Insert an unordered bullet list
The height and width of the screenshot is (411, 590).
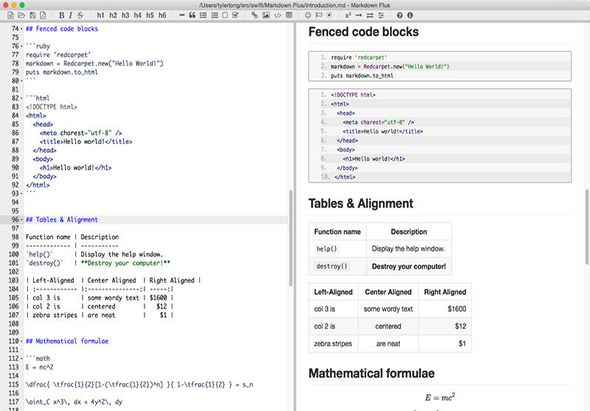coord(203,15)
